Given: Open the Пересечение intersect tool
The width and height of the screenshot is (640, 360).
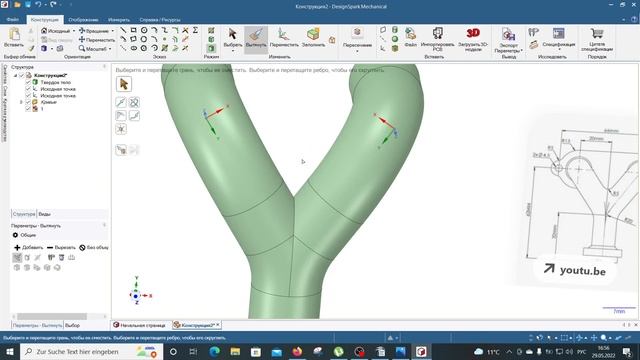Looking at the screenshot, I should pos(357,38).
